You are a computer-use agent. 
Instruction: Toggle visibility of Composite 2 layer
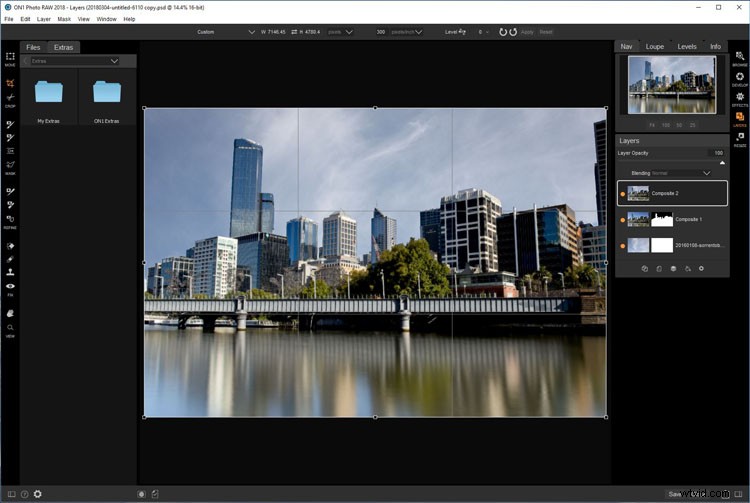(622, 194)
